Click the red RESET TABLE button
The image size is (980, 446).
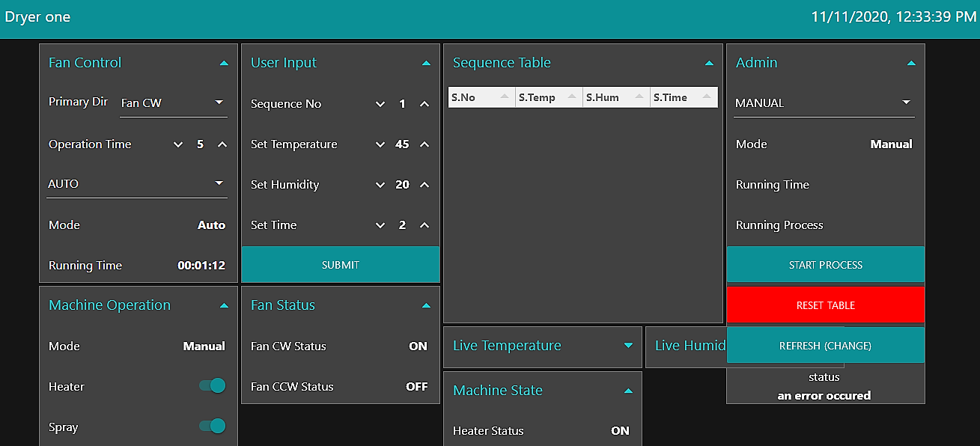[x=825, y=305]
